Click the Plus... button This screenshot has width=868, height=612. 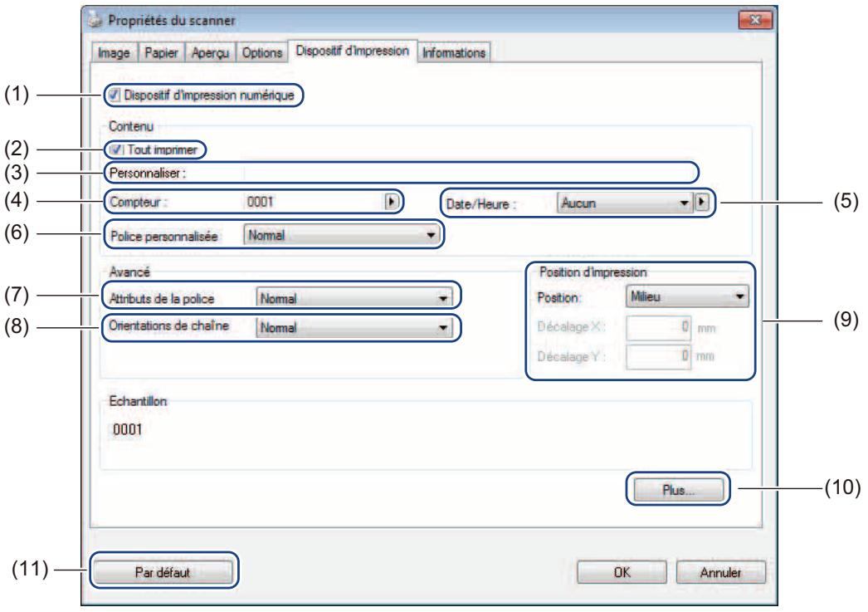click(x=678, y=490)
